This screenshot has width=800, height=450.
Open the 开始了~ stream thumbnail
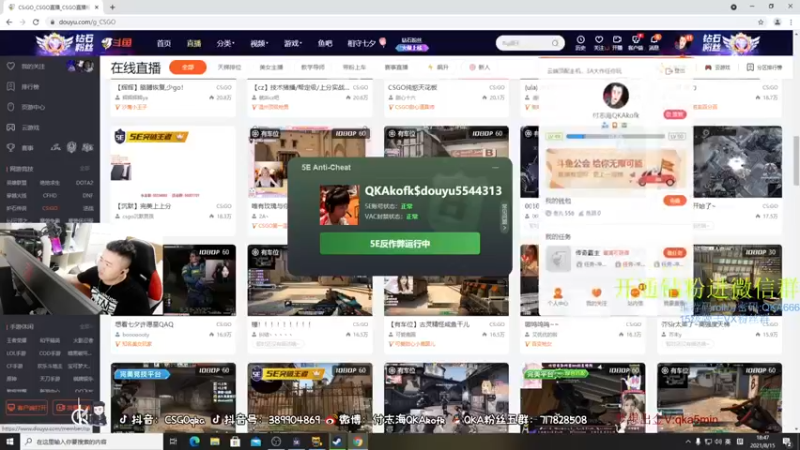tap(737, 162)
